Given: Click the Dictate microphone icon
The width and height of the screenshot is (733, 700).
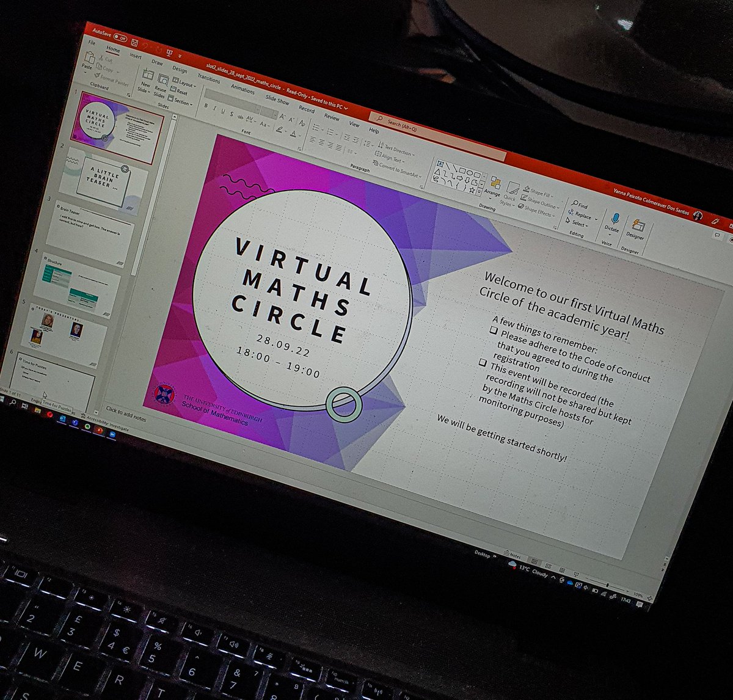Looking at the screenshot, I should 615,218.
